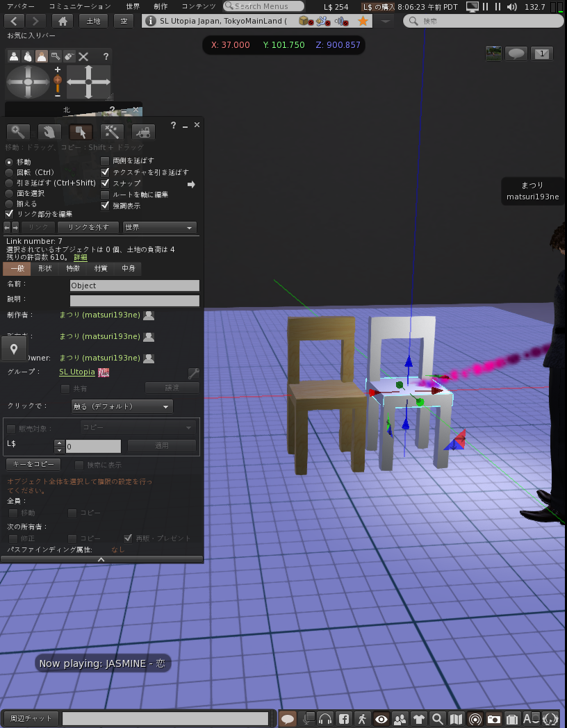The height and width of the screenshot is (728, 567).
Task: Toggle the 強調表示 checkbox
Action: tap(105, 205)
